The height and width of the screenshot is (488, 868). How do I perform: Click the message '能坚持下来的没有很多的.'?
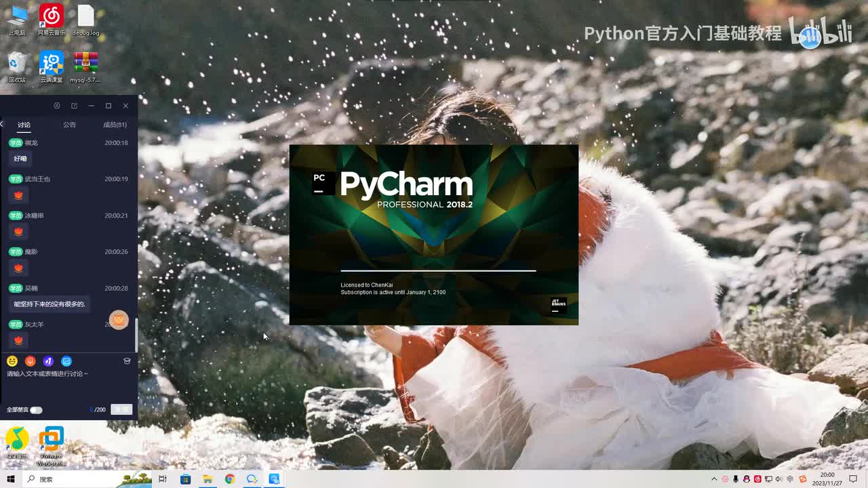click(x=50, y=304)
